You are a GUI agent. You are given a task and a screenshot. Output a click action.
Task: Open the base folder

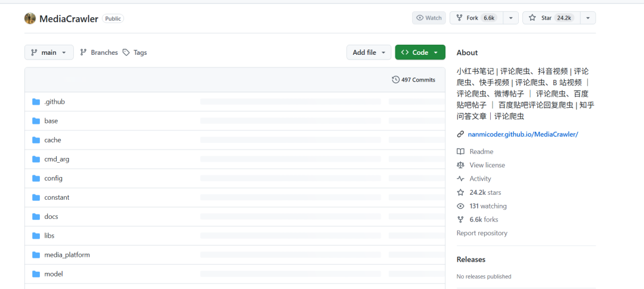51,121
